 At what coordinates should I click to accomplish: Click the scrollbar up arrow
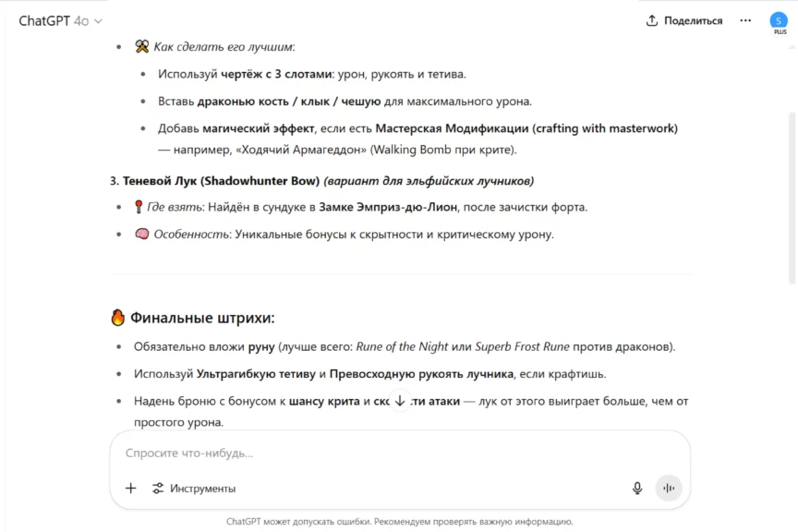tap(792, 46)
